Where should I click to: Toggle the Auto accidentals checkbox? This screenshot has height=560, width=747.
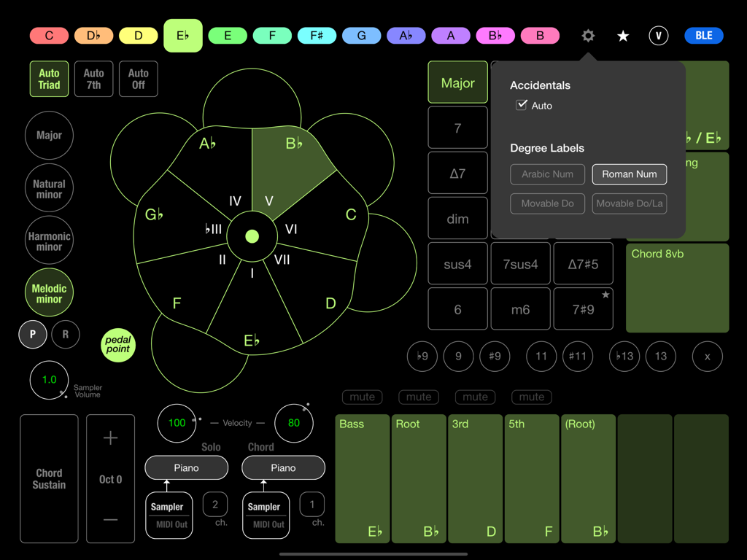(522, 104)
